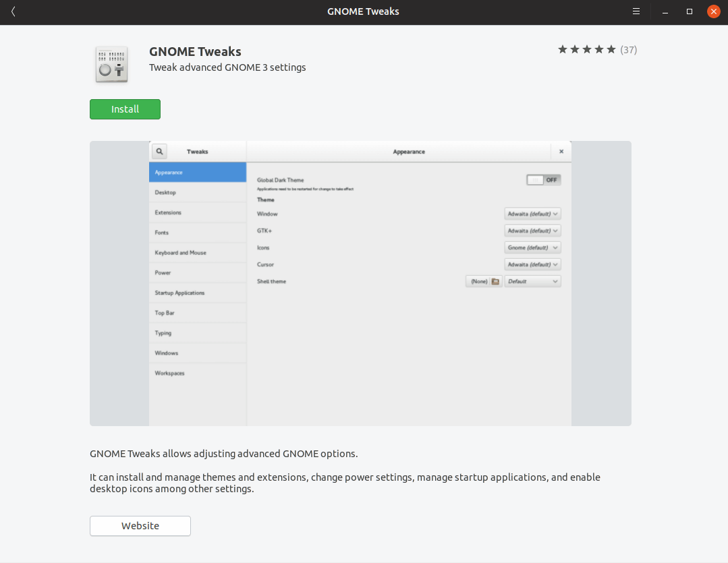Go back using the header back arrow
This screenshot has height=563, width=728.
coord(13,11)
